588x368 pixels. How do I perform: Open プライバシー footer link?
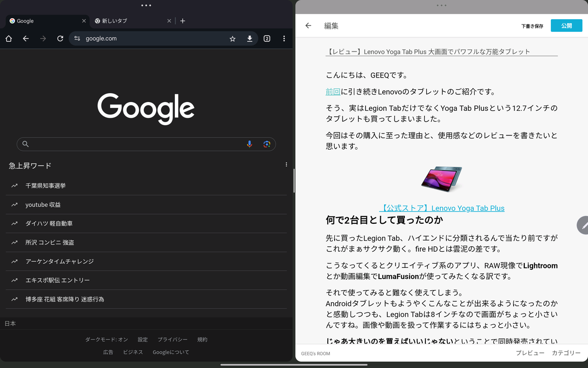coord(172,340)
